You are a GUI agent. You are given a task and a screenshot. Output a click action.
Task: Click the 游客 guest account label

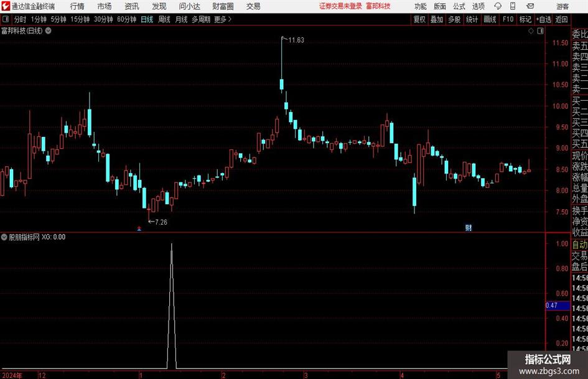pyautogui.click(x=562, y=6)
